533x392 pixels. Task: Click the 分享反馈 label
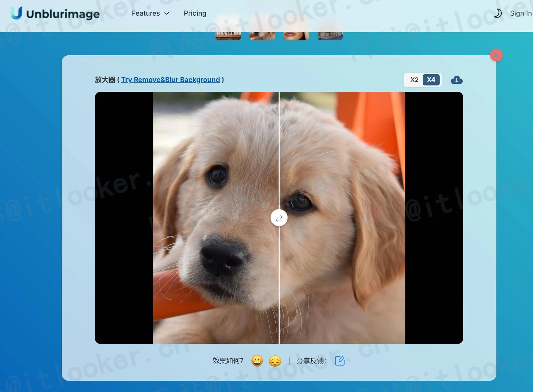coord(311,361)
